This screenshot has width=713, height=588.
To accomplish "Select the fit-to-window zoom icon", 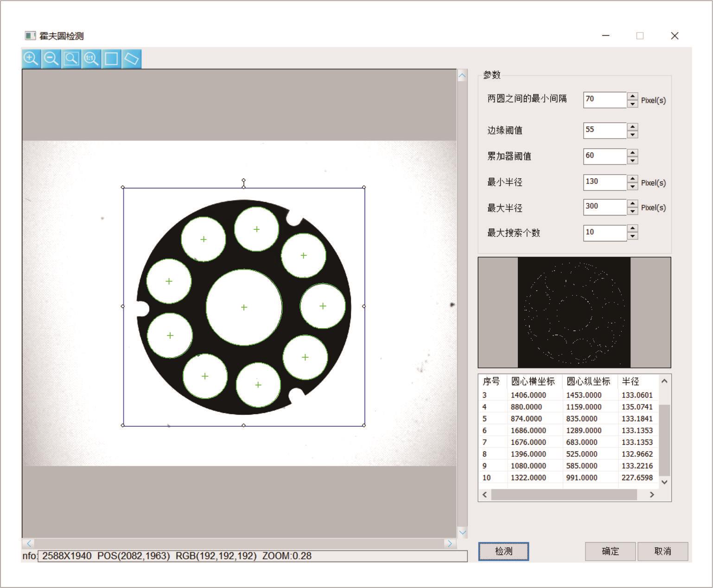I will (71, 59).
